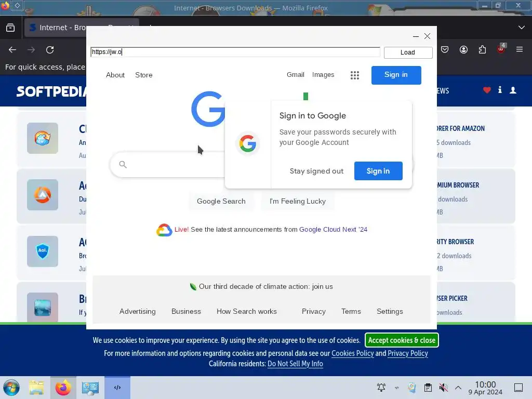The image size is (532, 399).
Task: Click the URL input field containing https://jw.o
Action: [x=235, y=52]
